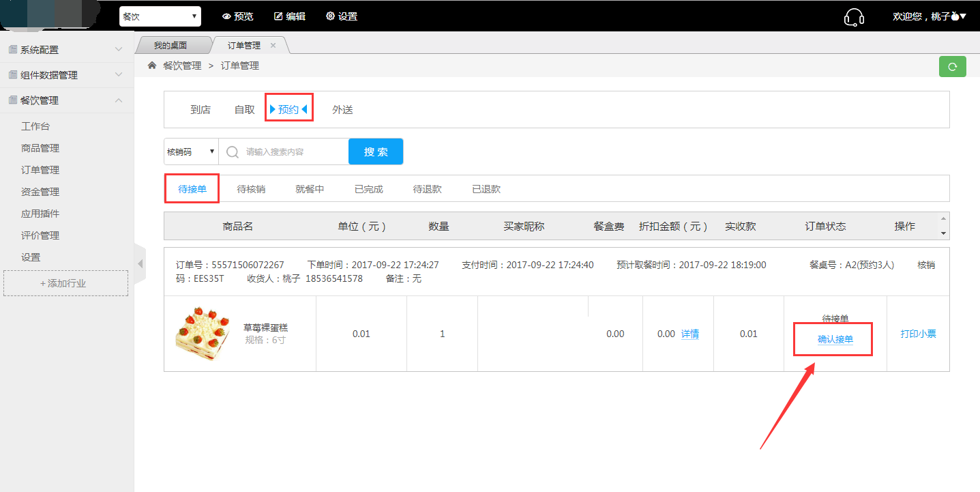
Task: Click product name 草莓裸蛋糕
Action: click(265, 328)
